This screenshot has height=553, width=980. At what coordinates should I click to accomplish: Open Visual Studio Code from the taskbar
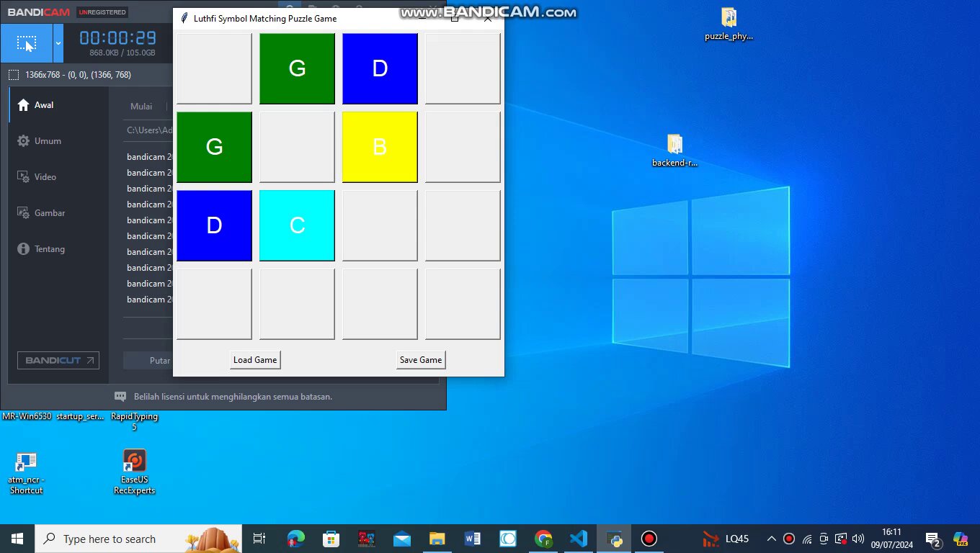coord(579,539)
